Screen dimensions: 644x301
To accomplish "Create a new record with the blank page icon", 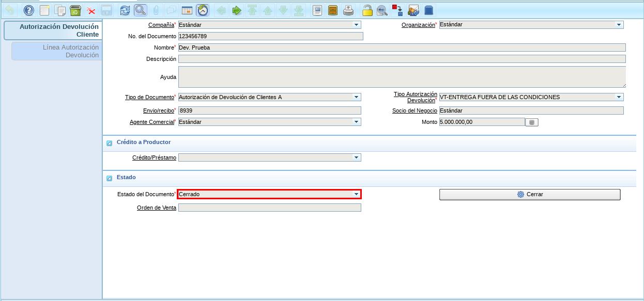I will [x=45, y=10].
